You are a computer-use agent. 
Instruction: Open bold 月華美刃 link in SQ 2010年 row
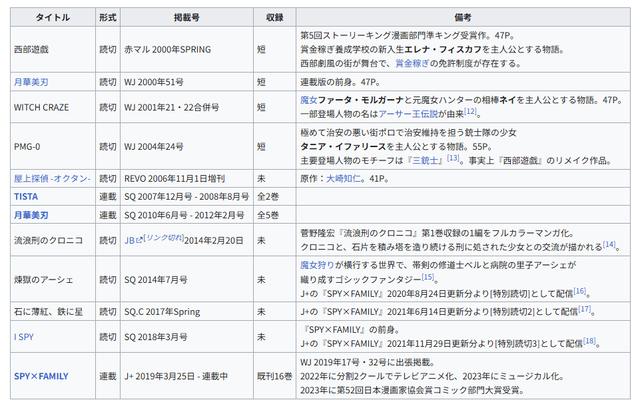pyautogui.click(x=30, y=215)
